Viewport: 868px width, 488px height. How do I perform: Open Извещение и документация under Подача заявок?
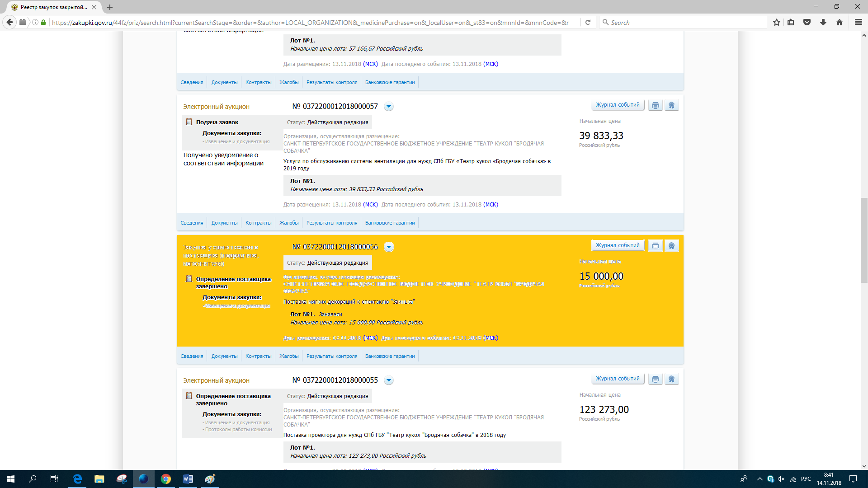click(237, 141)
